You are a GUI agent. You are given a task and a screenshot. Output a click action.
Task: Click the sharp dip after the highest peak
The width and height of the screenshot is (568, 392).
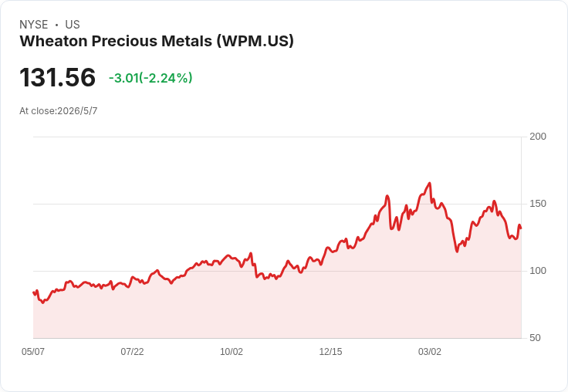(x=457, y=252)
